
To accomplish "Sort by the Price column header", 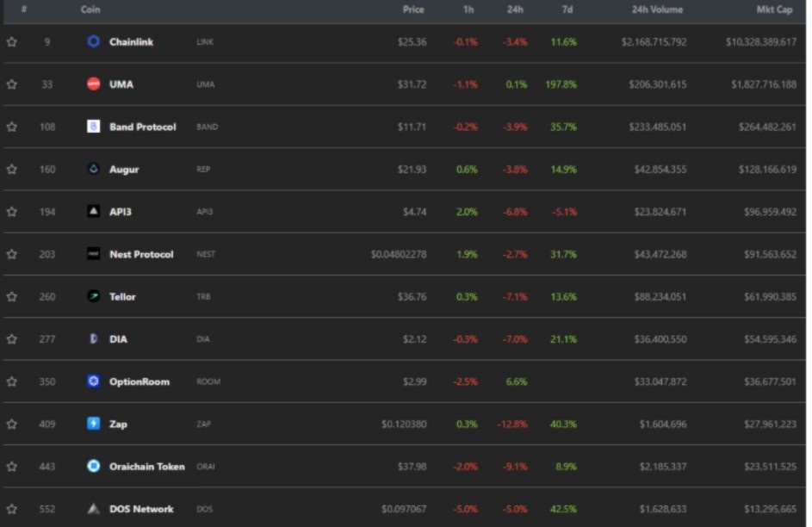I will click(413, 9).
